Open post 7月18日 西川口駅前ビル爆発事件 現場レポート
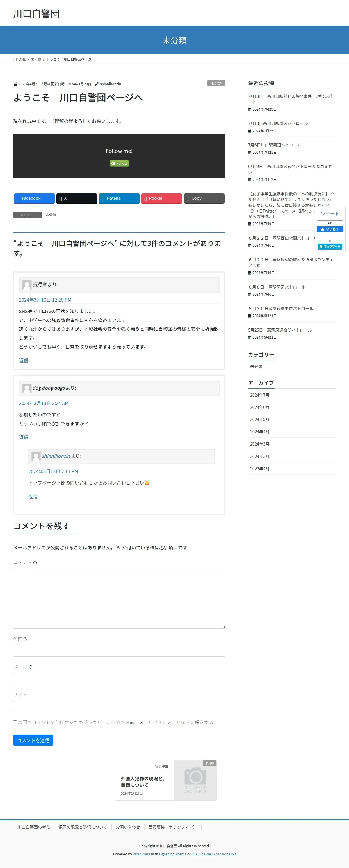Viewport: 349px width, 868px height. [290, 99]
